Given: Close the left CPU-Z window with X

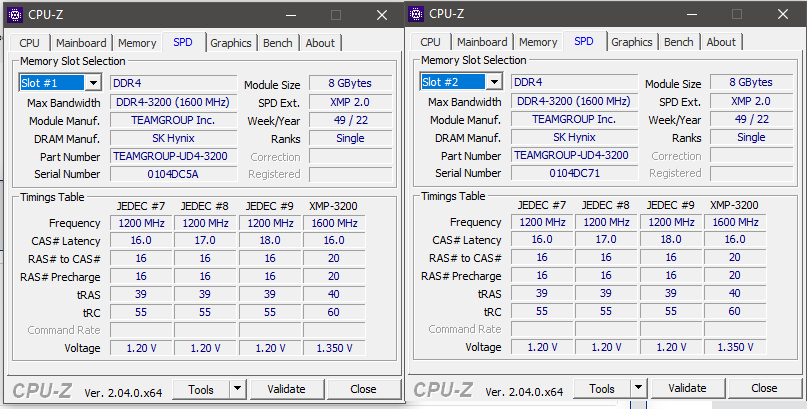Looking at the screenshot, I should tap(382, 15).
